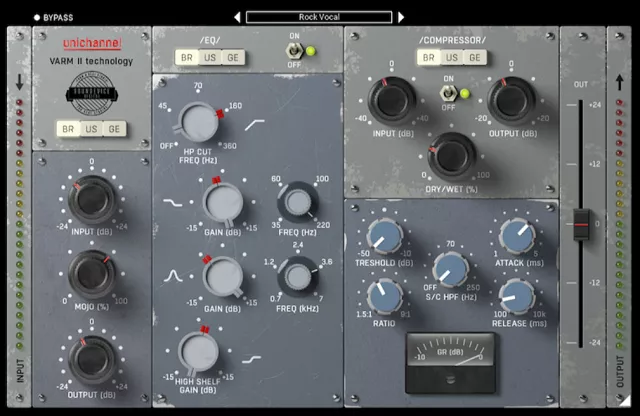Go to next preset with right arrow
The image size is (640, 416).
(402, 17)
